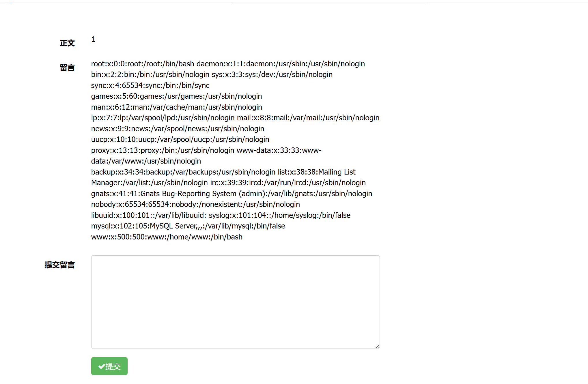Screen dimensions: 588x384
Task: Click the www:x:500:500 line
Action: [x=167, y=237]
